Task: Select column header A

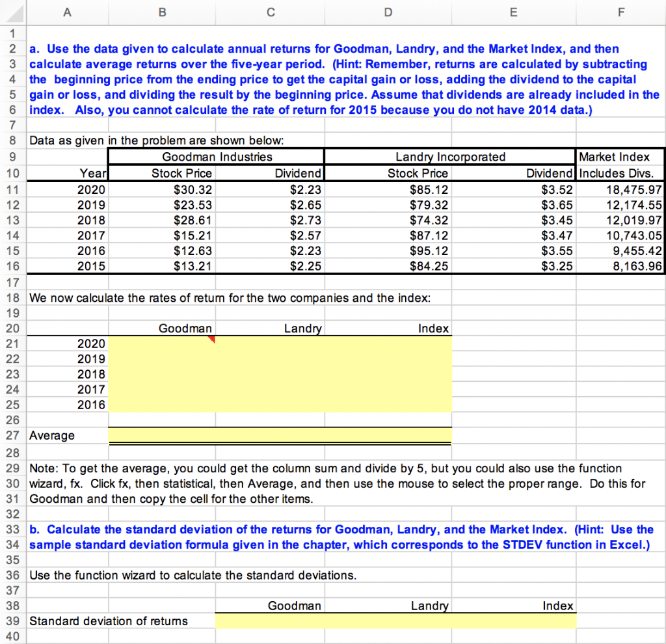Action: point(67,12)
